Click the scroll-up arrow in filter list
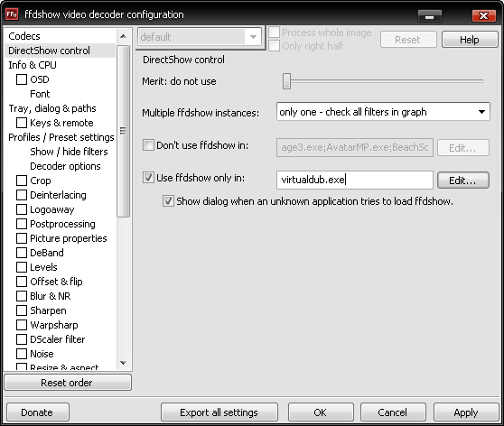 coord(123,36)
